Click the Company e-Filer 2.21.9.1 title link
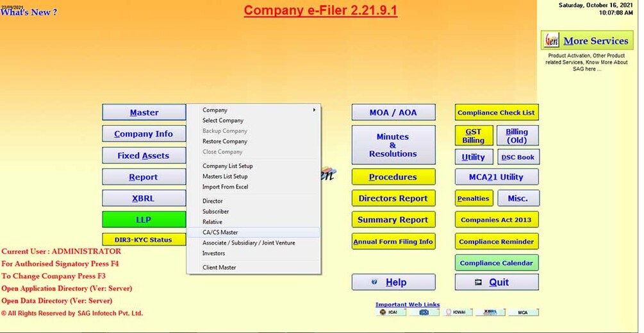This screenshot has height=333, width=644. [320, 11]
